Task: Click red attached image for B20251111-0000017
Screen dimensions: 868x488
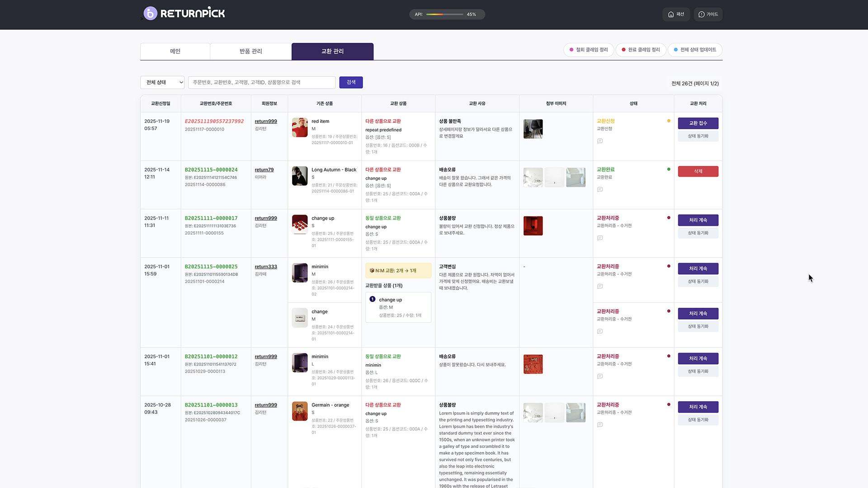Action: pyautogui.click(x=533, y=226)
